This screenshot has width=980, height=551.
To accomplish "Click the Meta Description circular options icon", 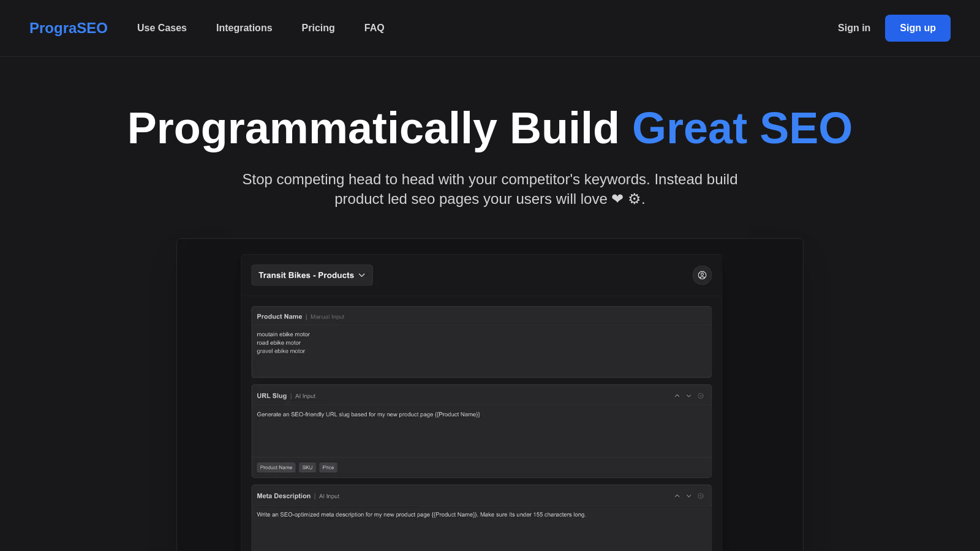I will pyautogui.click(x=701, y=497).
